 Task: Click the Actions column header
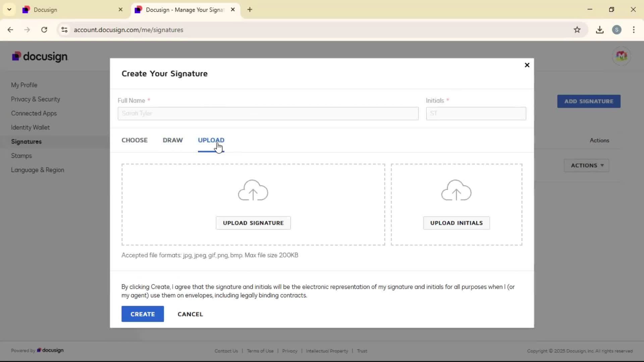pos(599,140)
